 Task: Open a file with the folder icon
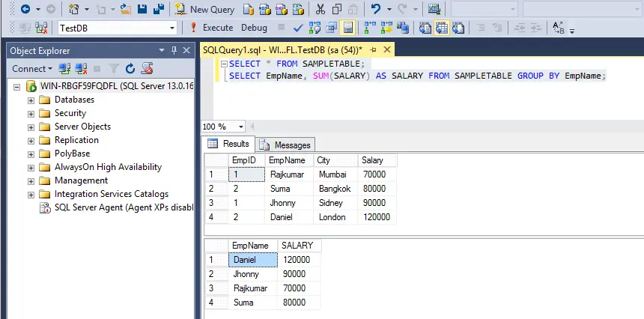tap(126, 9)
